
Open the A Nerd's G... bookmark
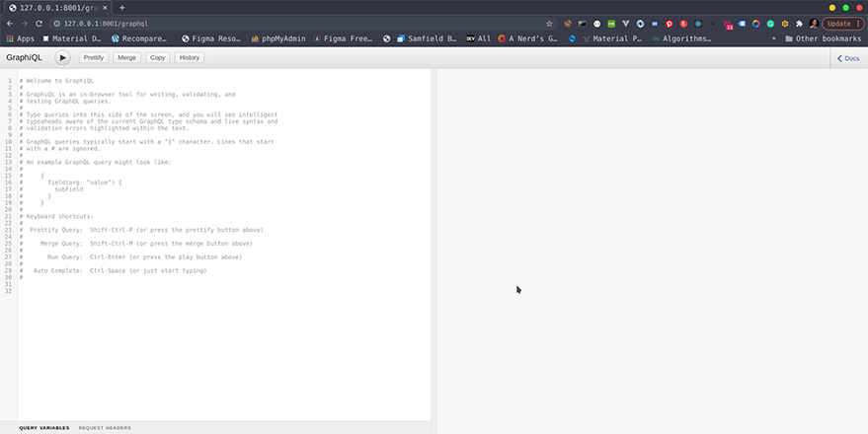tap(527, 38)
